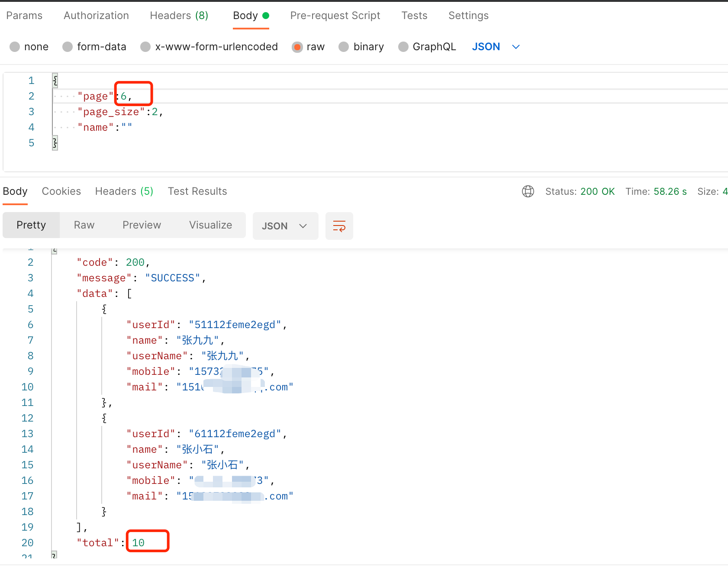Select the raw body radio button
Viewport: 728px width, 567px height.
point(297,47)
